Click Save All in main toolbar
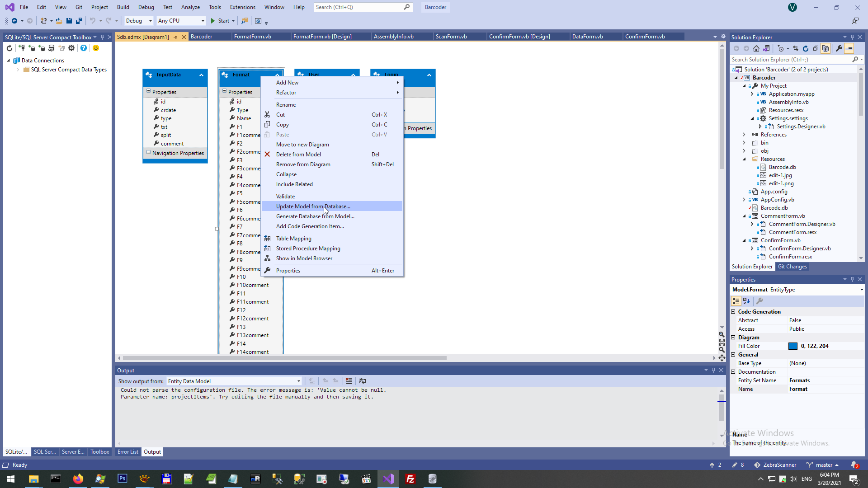The height and width of the screenshot is (488, 868). 79,21
